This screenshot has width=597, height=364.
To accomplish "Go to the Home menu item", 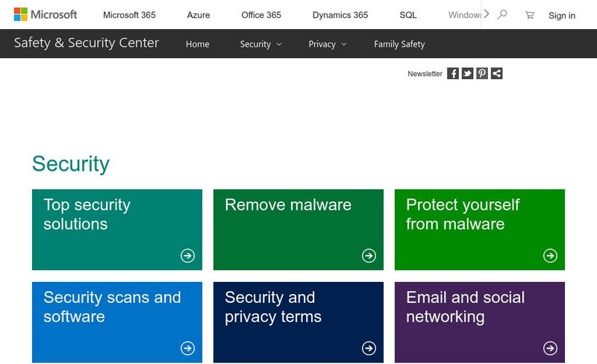I will (197, 44).
